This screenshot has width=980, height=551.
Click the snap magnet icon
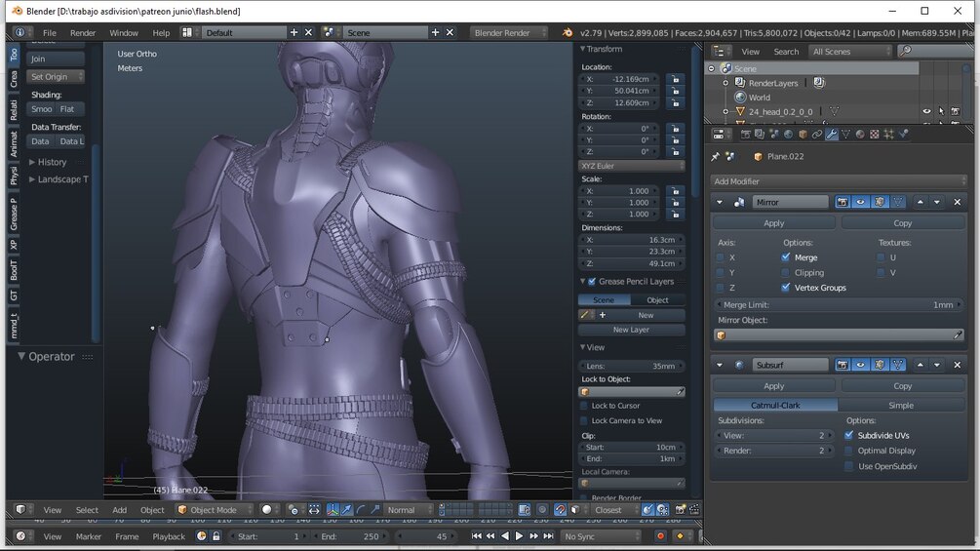point(560,509)
